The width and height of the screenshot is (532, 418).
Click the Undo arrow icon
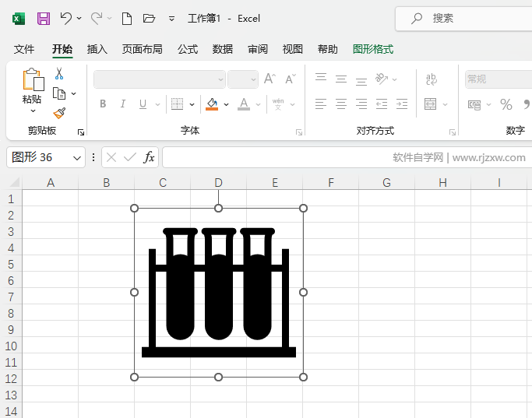pyautogui.click(x=65, y=18)
